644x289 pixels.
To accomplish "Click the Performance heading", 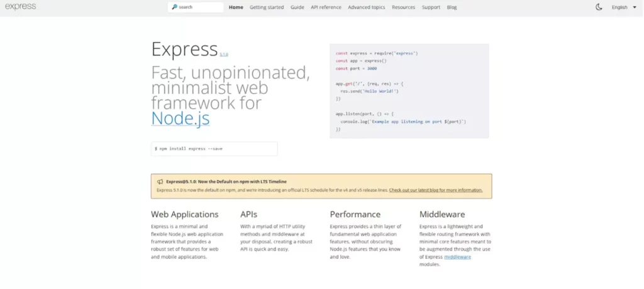I will pyautogui.click(x=355, y=214).
